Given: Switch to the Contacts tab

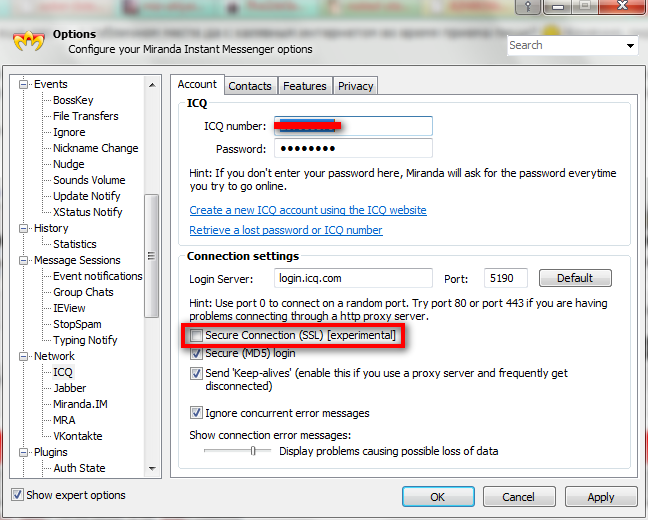Looking at the screenshot, I should pos(250,86).
